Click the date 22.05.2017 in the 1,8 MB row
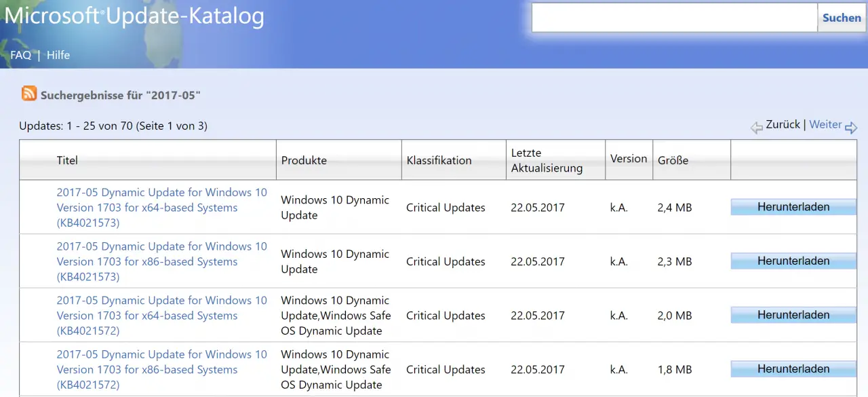868x397 pixels. tap(538, 370)
